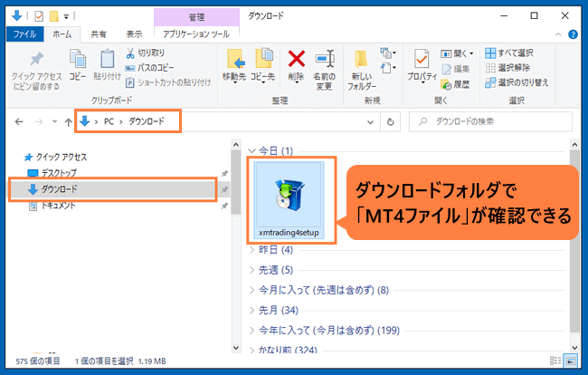Switch to Large icons view in status bar
The width and height of the screenshot is (588, 375).
(571, 361)
